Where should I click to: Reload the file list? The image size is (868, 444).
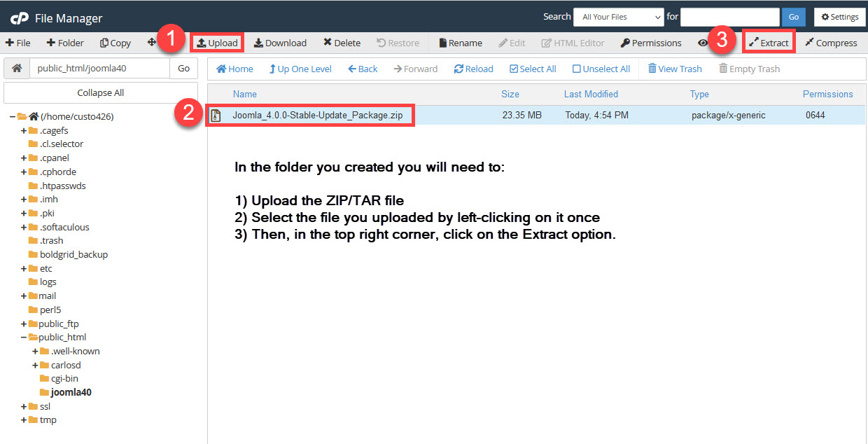(474, 69)
